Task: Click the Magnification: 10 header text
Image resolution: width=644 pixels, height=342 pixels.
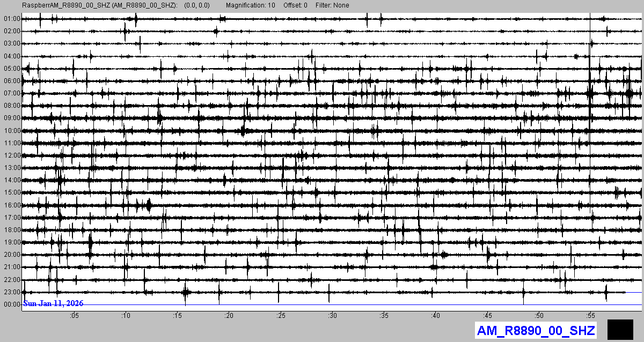Action: pos(251,5)
